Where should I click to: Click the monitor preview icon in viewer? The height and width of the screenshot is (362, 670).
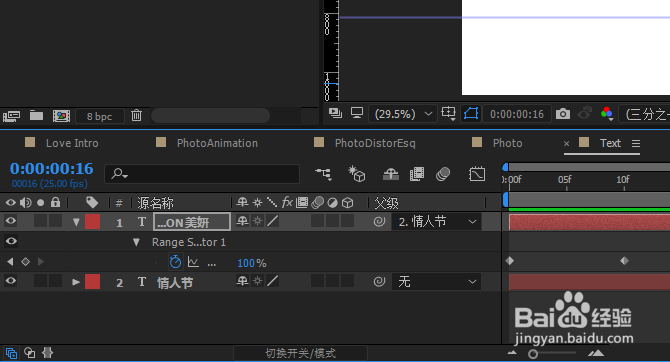[356, 113]
